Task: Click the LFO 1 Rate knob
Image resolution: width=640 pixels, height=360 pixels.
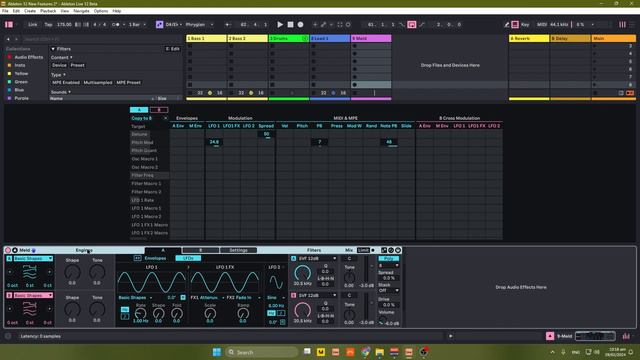Action: [140, 313]
